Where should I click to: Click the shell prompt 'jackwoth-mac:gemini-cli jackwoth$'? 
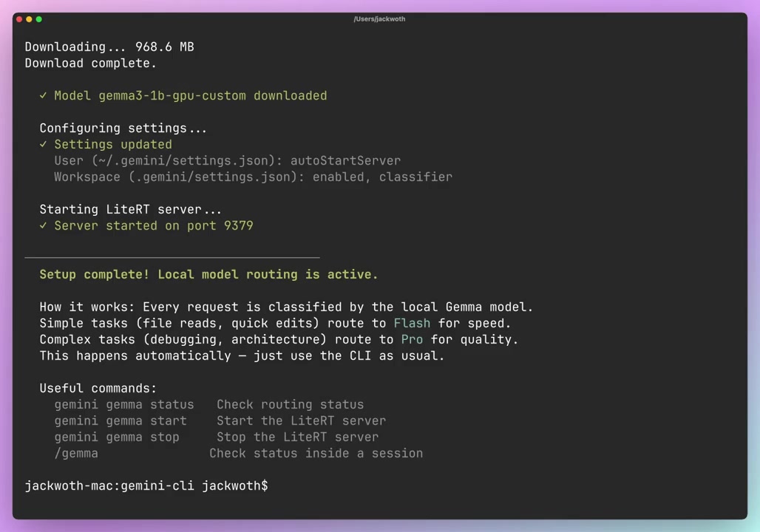[146, 486]
